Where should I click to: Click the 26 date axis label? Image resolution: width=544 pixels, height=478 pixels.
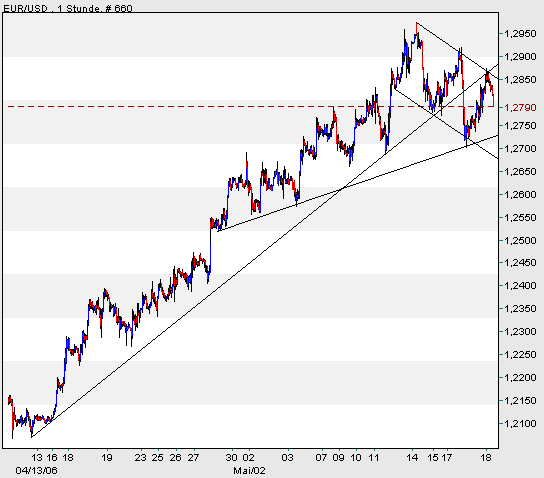pos(175,458)
